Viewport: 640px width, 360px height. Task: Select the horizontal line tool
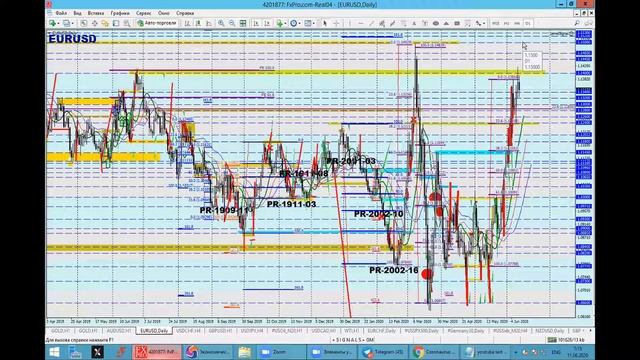tap(360, 23)
